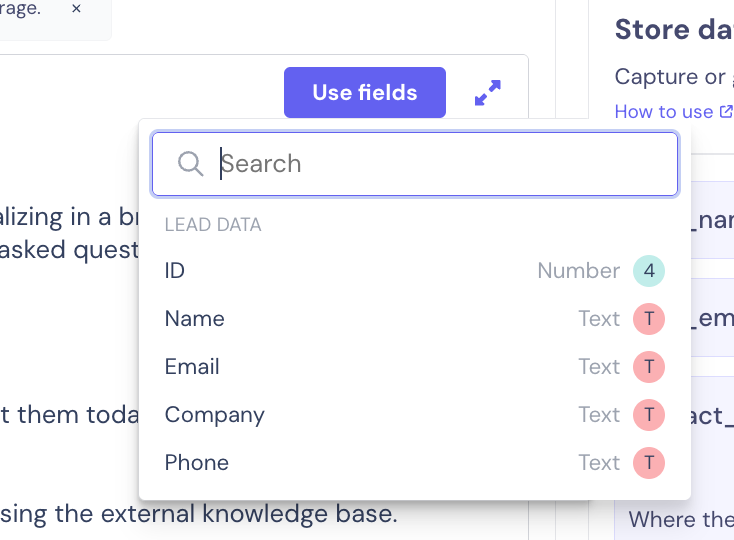Click the external link icon beside How to use
This screenshot has width=734, height=540.
726,112
